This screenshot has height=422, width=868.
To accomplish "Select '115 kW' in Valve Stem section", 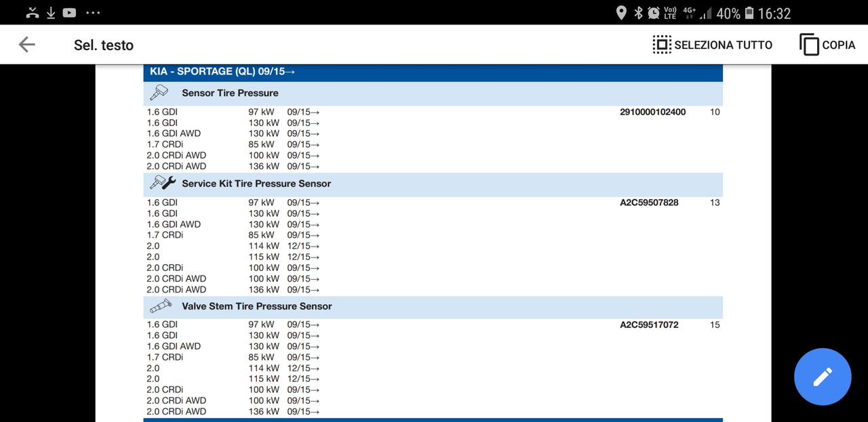I will pos(264,379).
